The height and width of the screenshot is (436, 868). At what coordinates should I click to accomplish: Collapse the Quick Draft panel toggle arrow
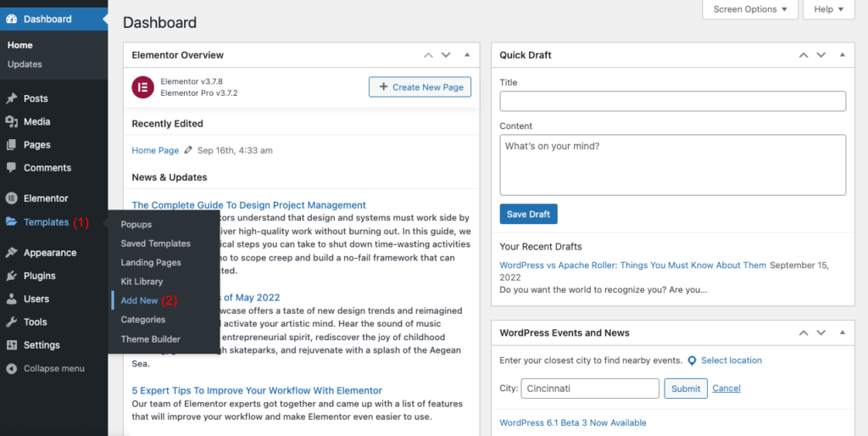(x=840, y=55)
